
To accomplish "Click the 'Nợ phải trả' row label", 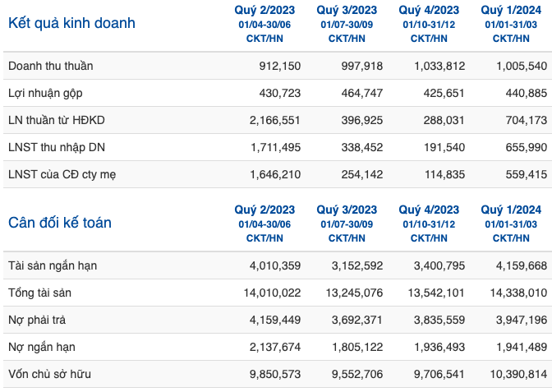I will (x=37, y=320).
